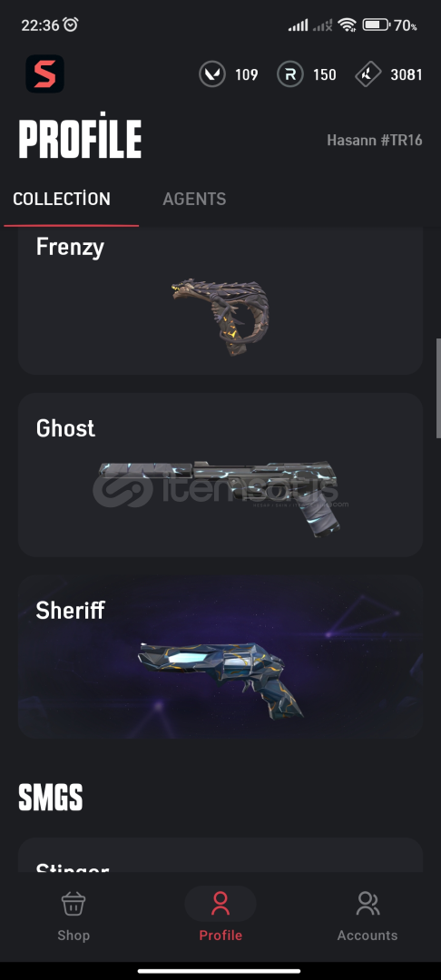
Task: Tap the Wi-Fi status icon
Action: tap(347, 25)
